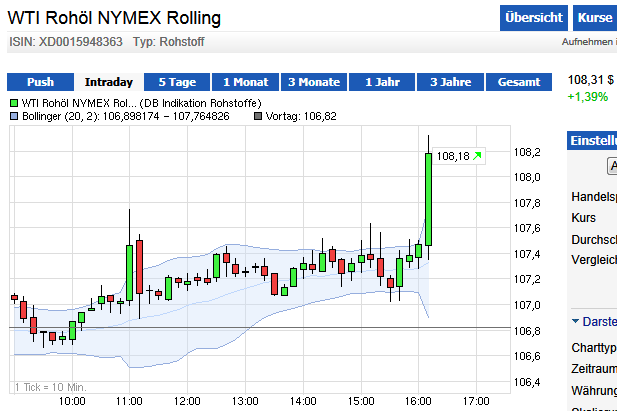Screen dimensions: 617x411
Task: Show the 3 Monate chart
Action: click(x=314, y=82)
